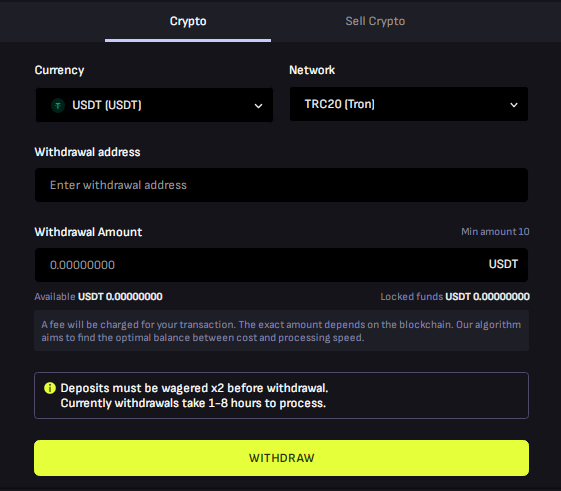This screenshot has width=561, height=491.
Task: Click the USDT Tether coin icon
Action: pyautogui.click(x=58, y=105)
